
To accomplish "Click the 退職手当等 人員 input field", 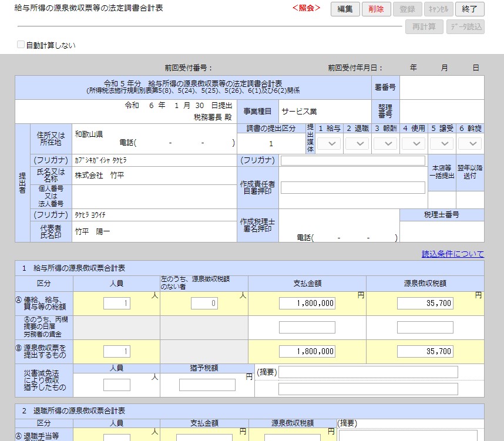I will click(117, 438).
